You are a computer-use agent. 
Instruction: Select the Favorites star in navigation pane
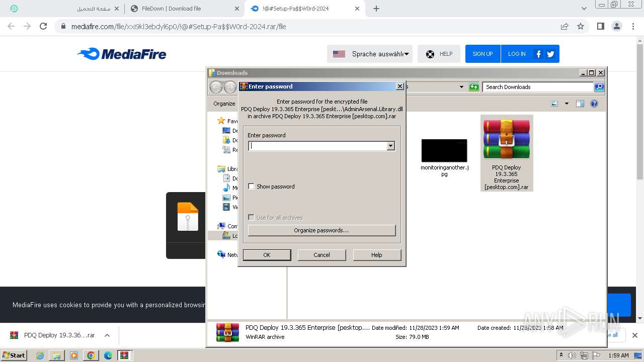click(x=221, y=121)
